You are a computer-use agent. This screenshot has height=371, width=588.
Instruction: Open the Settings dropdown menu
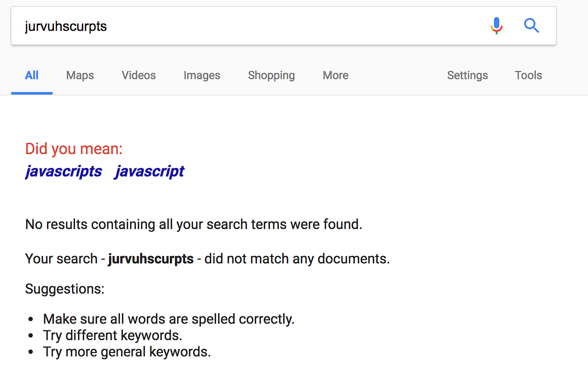[x=467, y=75]
